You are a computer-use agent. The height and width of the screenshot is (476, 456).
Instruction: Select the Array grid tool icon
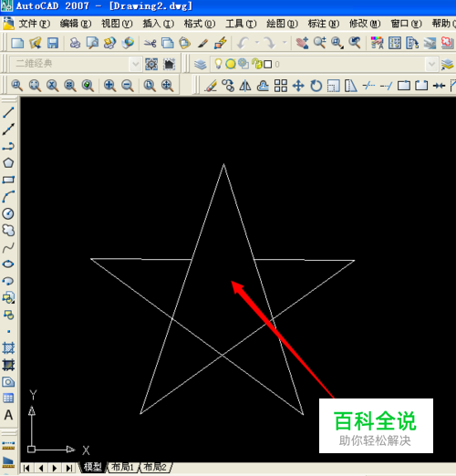tap(281, 86)
